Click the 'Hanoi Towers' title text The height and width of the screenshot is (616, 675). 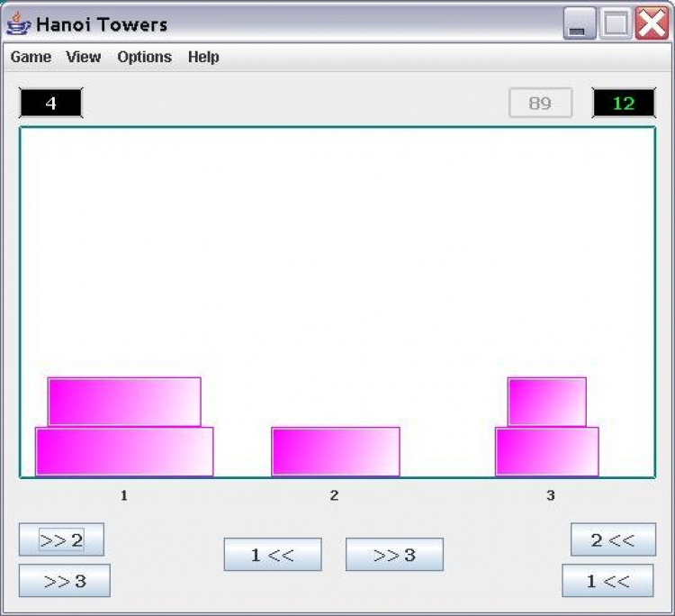[x=102, y=24]
